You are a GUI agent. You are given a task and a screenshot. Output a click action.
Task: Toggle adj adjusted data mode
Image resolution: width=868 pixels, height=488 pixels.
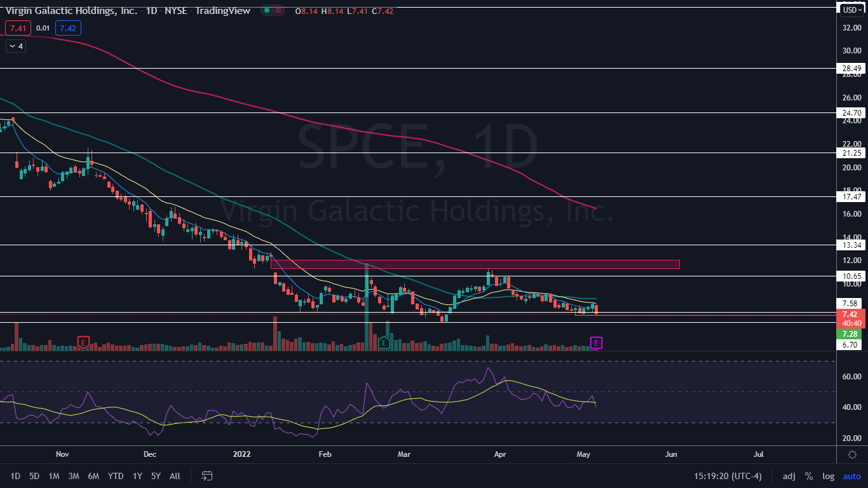[x=789, y=476]
